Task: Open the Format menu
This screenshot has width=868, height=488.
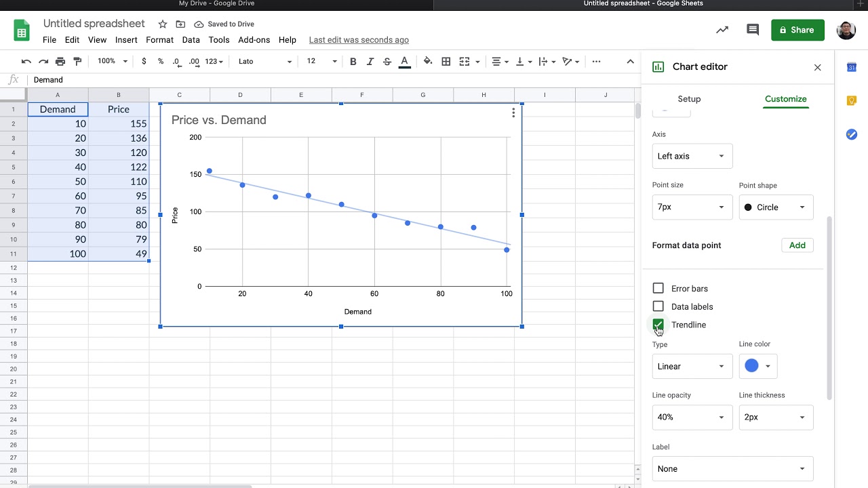Action: 159,40
